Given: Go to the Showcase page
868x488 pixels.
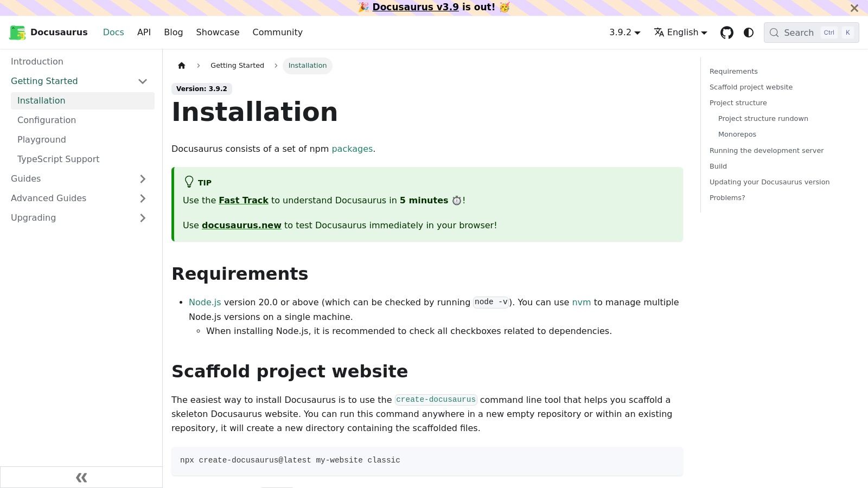Looking at the screenshot, I should (x=218, y=33).
